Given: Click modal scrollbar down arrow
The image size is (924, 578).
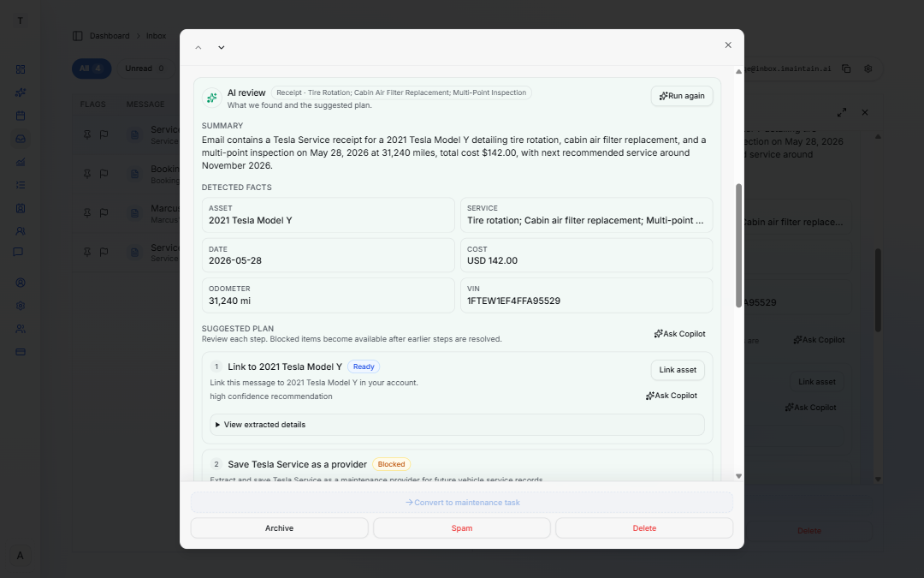Looking at the screenshot, I should pyautogui.click(x=738, y=476).
